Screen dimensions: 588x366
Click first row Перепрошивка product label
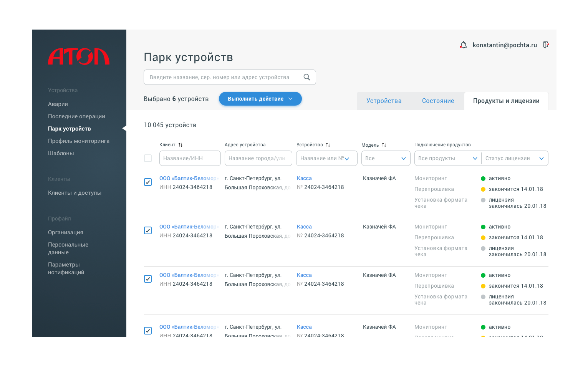tap(434, 189)
